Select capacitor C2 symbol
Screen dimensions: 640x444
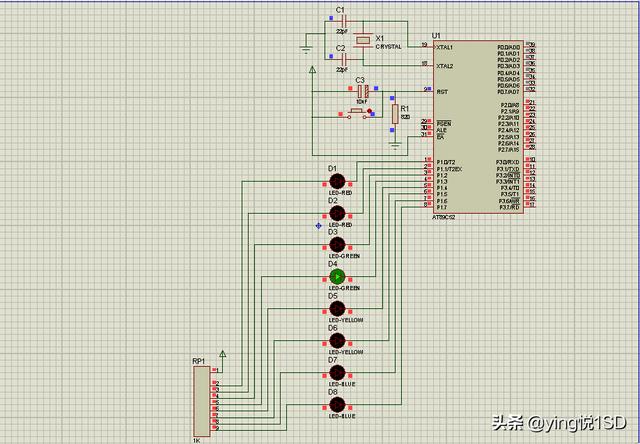[x=344, y=60]
